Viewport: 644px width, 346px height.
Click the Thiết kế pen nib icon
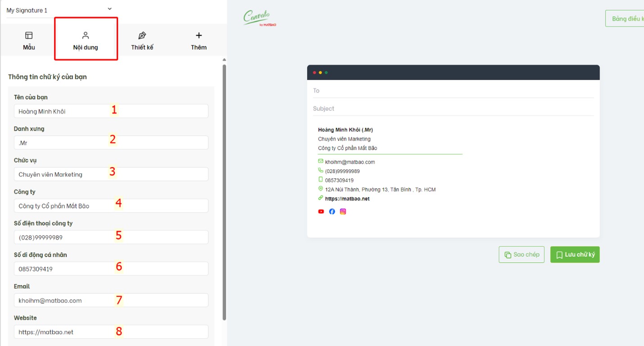pyautogui.click(x=142, y=35)
